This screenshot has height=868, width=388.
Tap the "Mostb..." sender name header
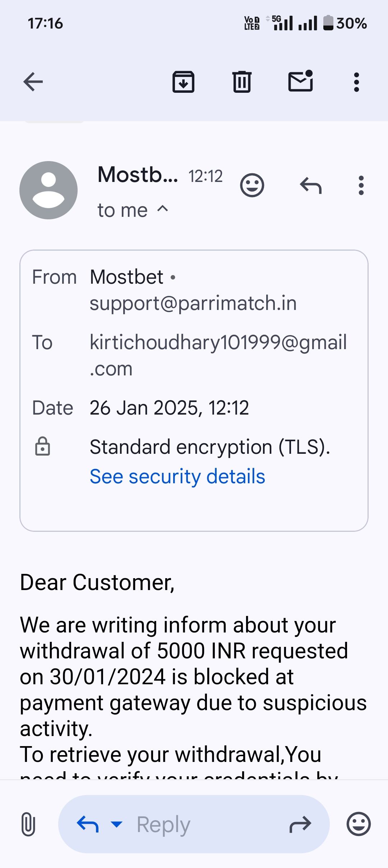[x=138, y=175]
